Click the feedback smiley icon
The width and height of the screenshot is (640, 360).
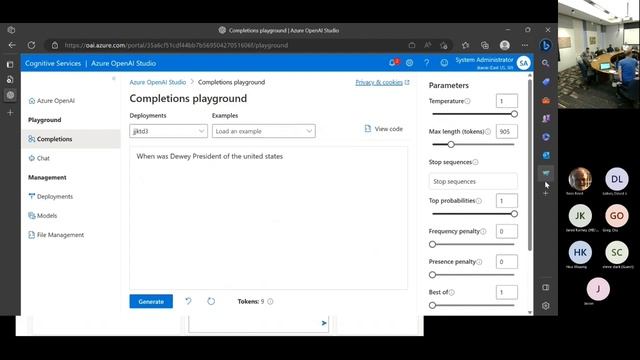pos(444,63)
